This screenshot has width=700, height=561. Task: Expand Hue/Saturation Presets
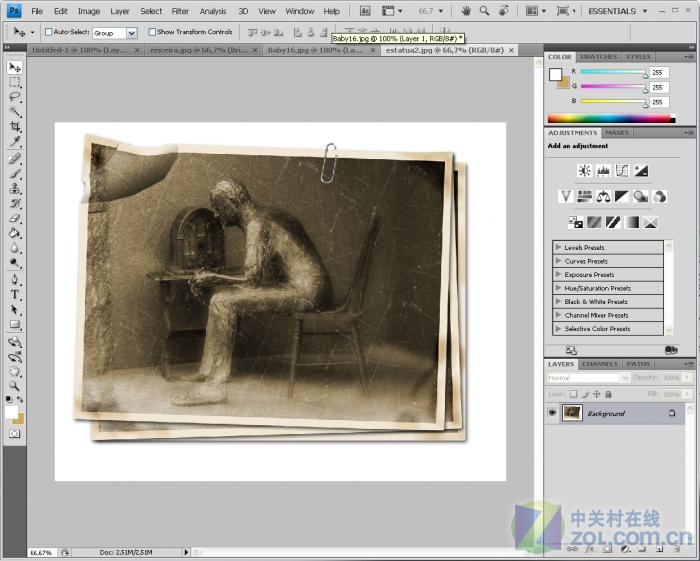[x=558, y=288]
